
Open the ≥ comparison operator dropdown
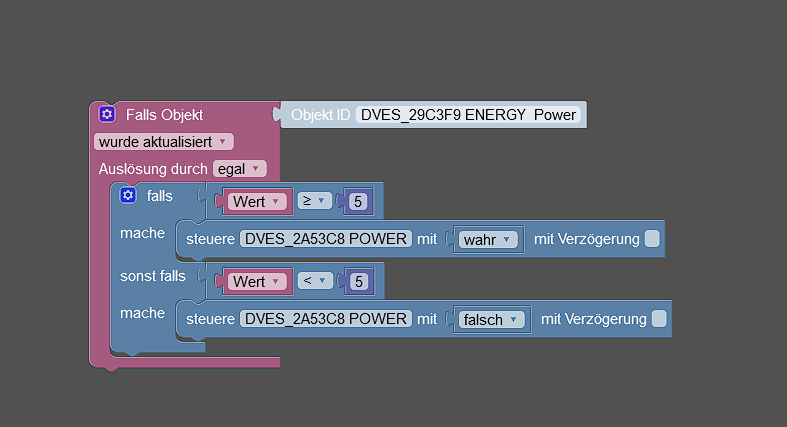pyautogui.click(x=315, y=201)
